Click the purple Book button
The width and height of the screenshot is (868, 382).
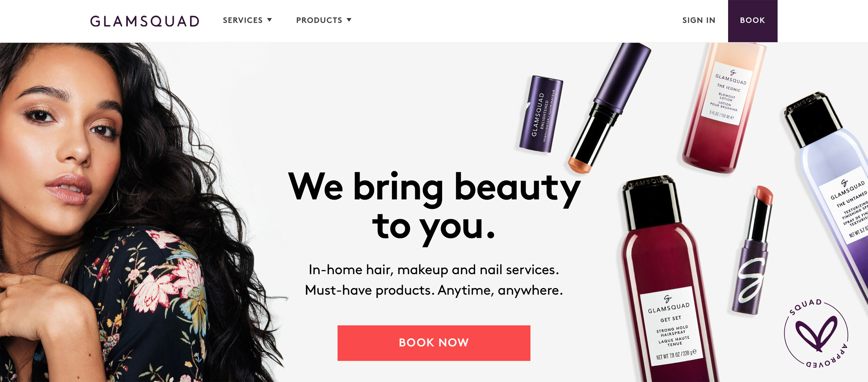(x=752, y=21)
